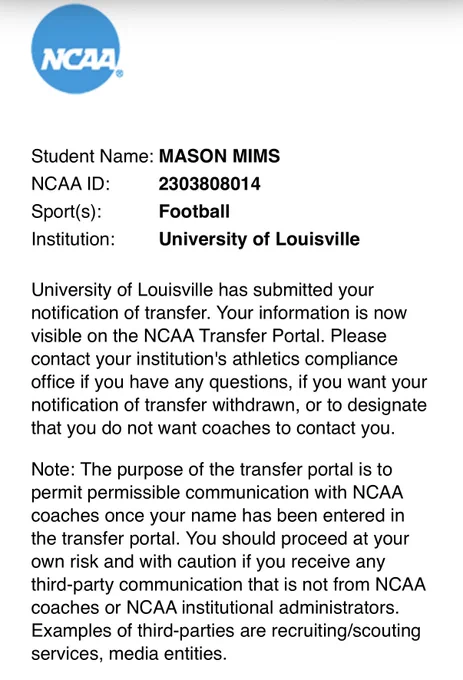Viewport: 463px width, 680px height.
Task: Click the NCAA ID label
Action: click(71, 184)
